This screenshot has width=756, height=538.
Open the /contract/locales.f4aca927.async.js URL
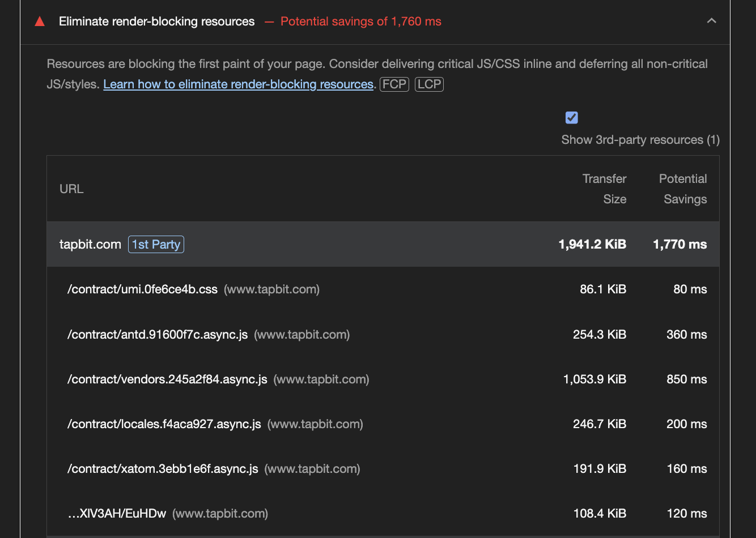pos(164,424)
